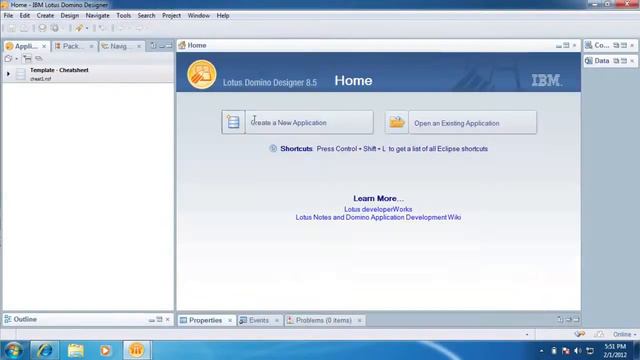Close the Events tab
This screenshot has height=360, width=640.
[x=277, y=321]
